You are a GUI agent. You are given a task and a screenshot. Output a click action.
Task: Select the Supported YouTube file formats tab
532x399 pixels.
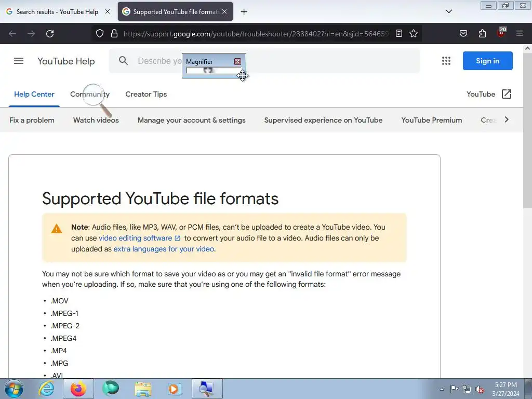pos(175,11)
